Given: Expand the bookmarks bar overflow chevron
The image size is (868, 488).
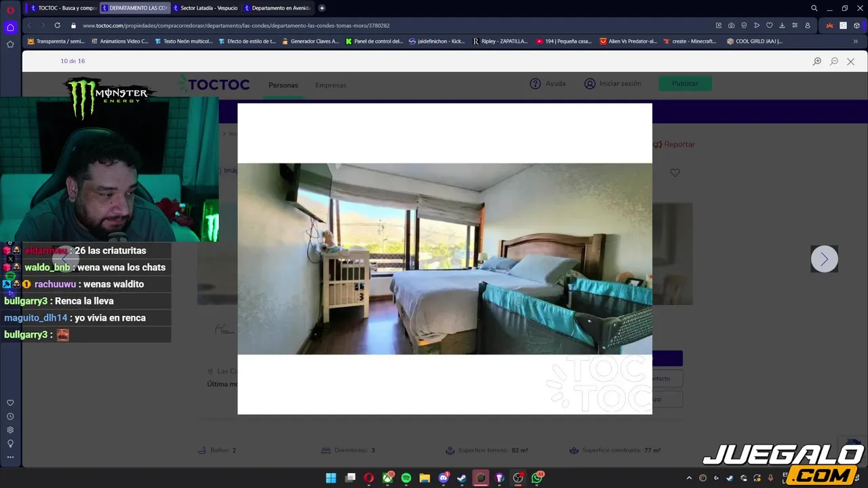Looking at the screenshot, I should (855, 41).
